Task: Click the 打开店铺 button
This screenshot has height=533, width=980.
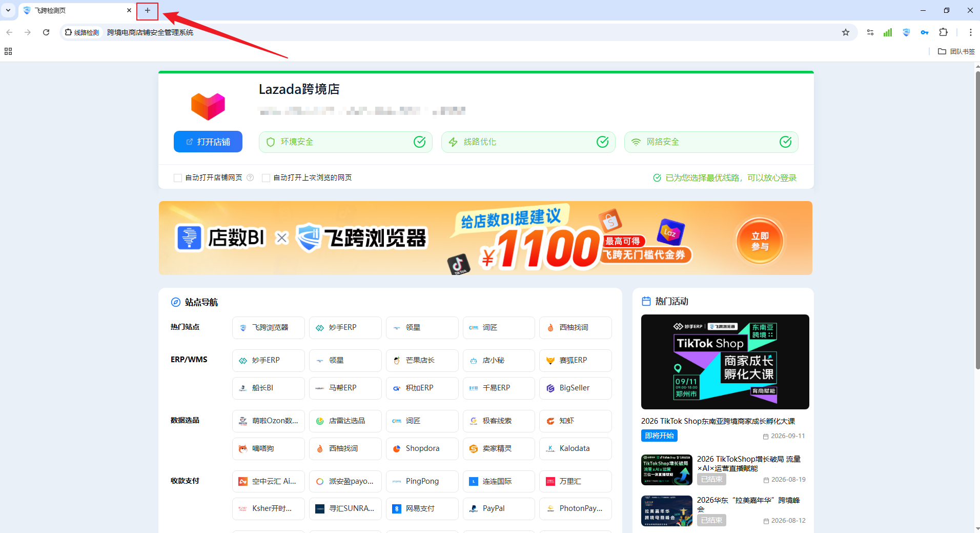Action: point(208,142)
